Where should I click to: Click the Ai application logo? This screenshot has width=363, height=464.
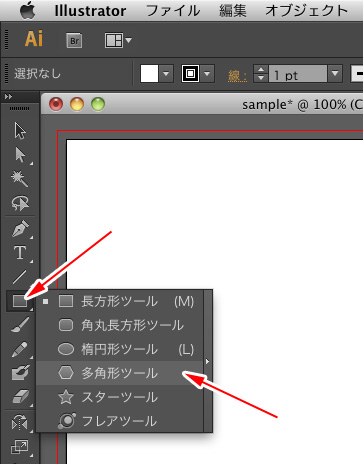[34, 39]
